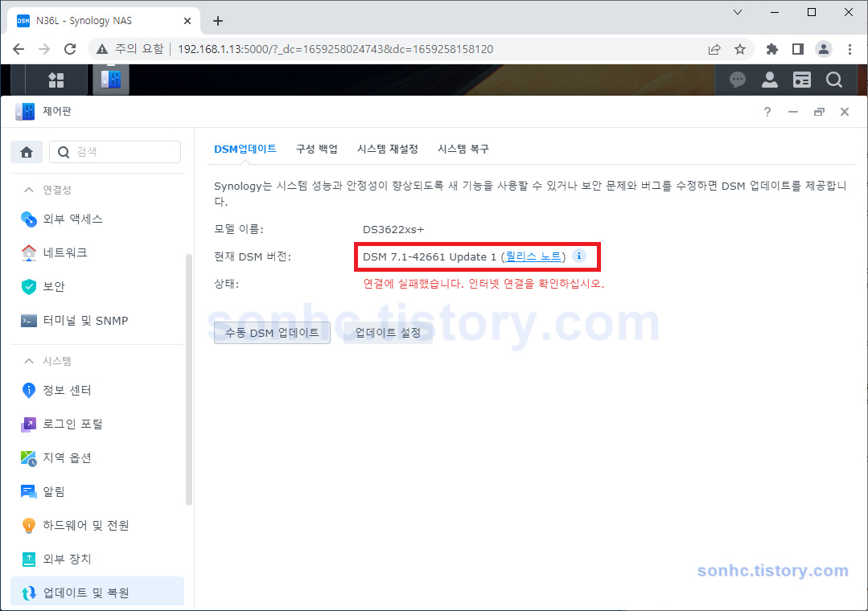Click the 업데이트 설정 button

[x=388, y=333]
